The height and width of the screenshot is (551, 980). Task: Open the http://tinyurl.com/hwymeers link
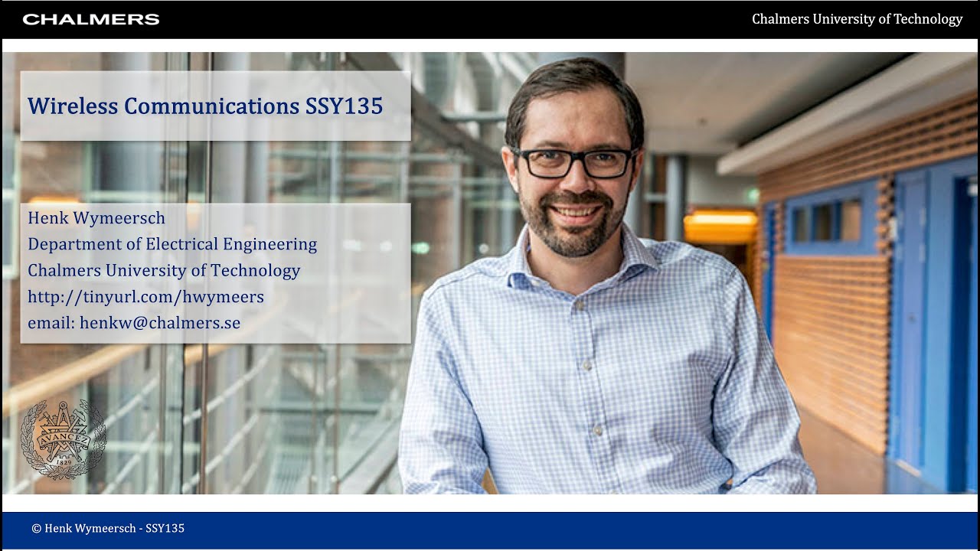145,297
